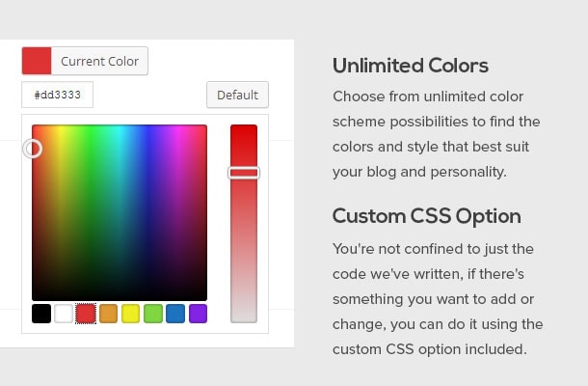Click the Custom CSS Option heading
Screen dimensions: 588x386
click(x=426, y=216)
